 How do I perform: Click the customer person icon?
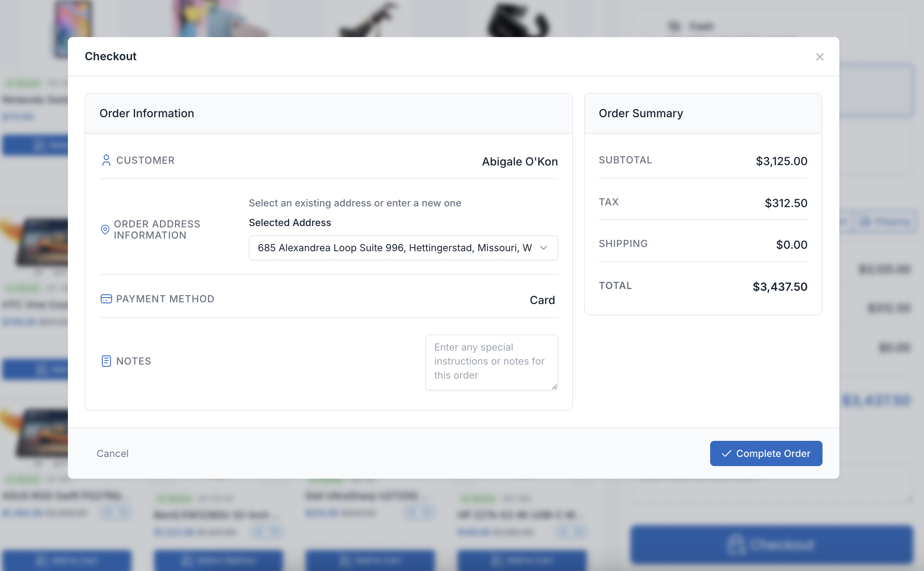pos(106,161)
